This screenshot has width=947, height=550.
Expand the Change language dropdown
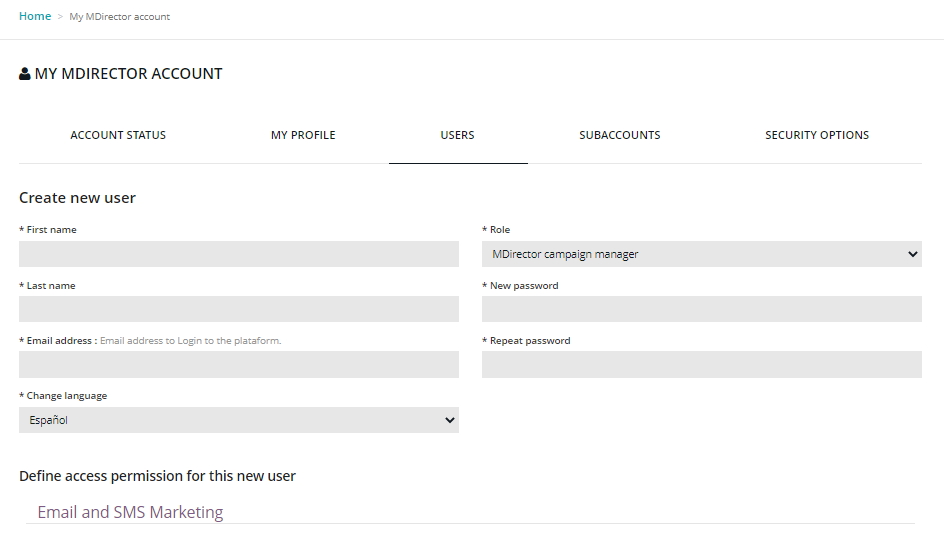238,420
